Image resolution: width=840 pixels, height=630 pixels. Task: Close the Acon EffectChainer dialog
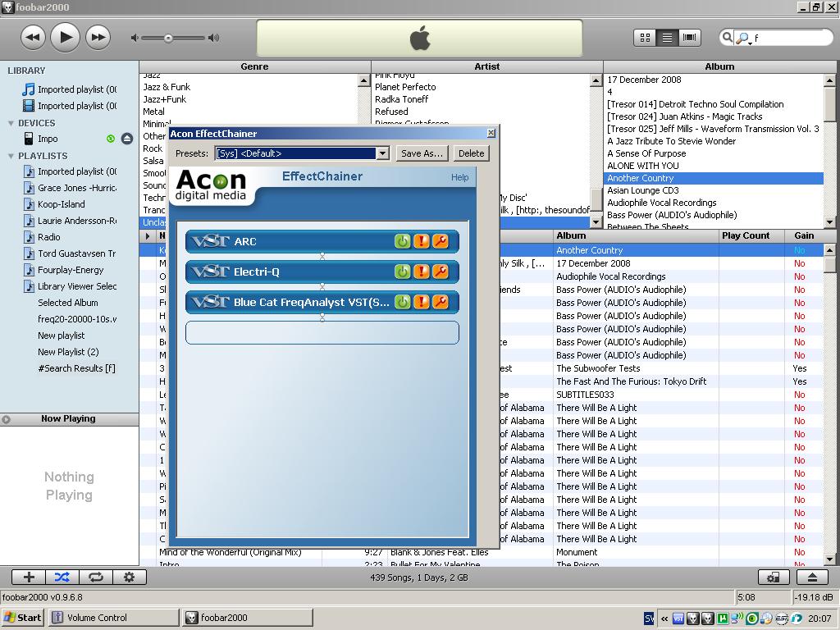pos(491,133)
